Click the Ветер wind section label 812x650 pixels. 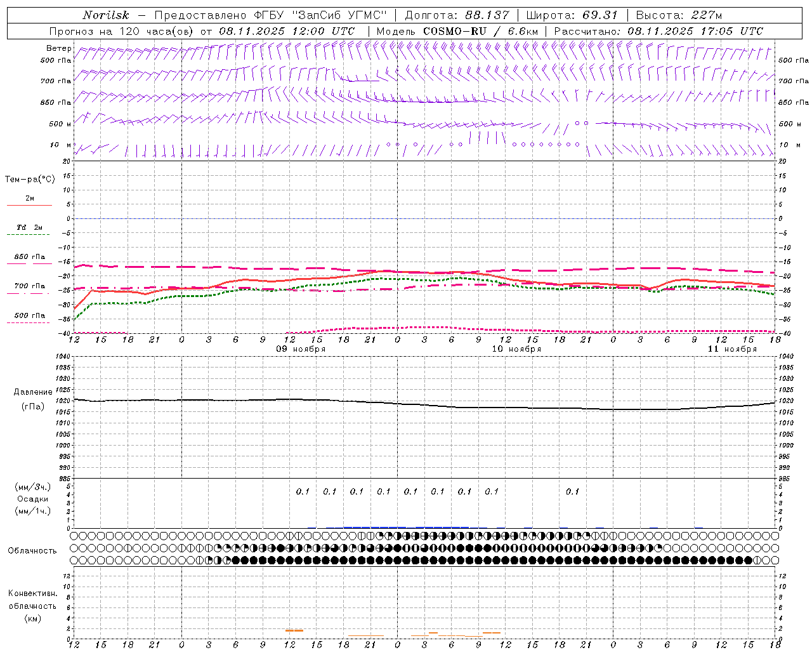pos(58,48)
